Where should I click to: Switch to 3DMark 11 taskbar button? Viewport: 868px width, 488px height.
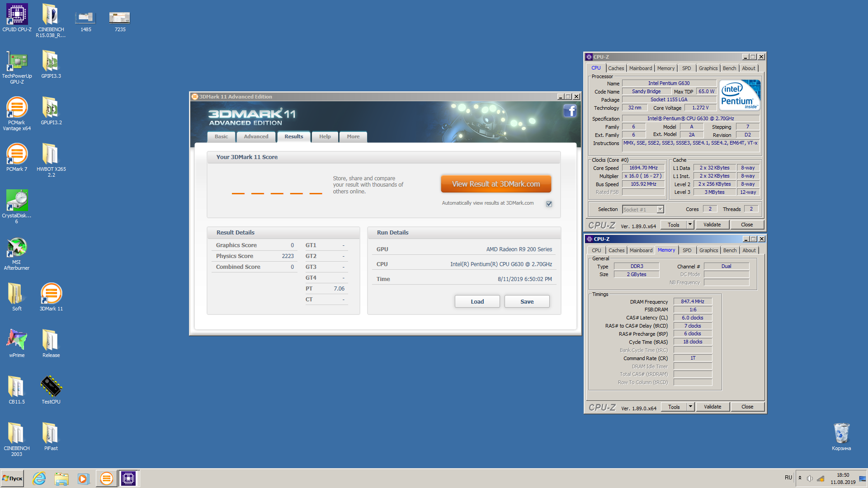(107, 479)
